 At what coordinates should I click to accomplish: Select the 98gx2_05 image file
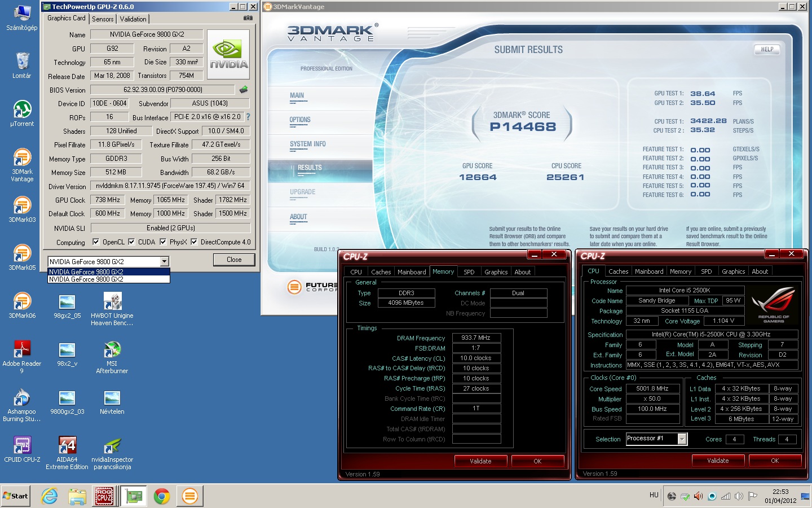pyautogui.click(x=67, y=305)
